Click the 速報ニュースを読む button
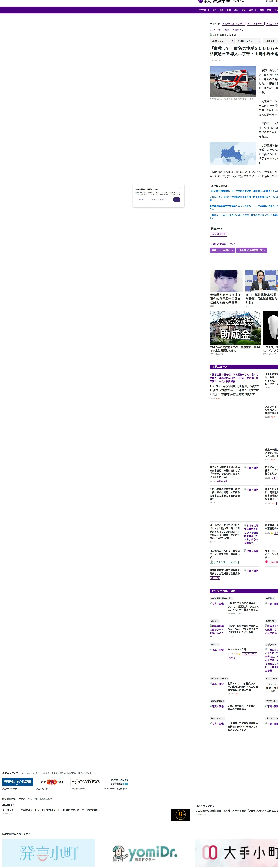Image resolution: width=278 pixels, height=868 pixels. (x=222, y=250)
